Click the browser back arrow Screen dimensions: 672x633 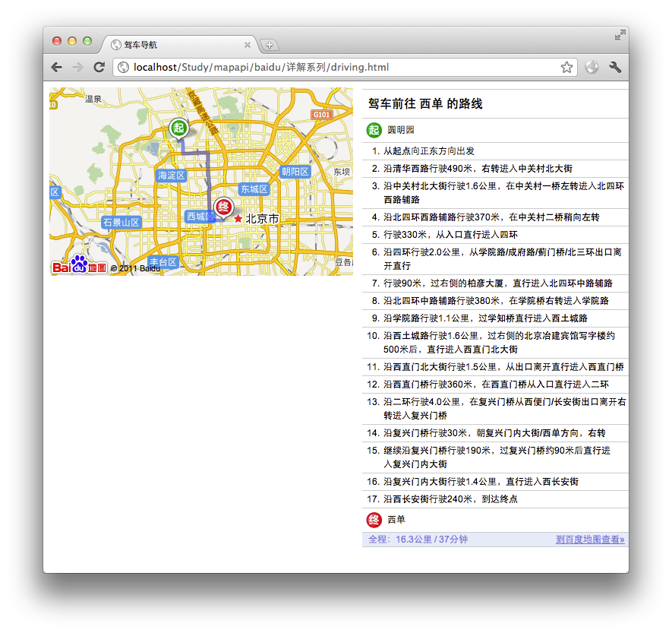point(57,67)
